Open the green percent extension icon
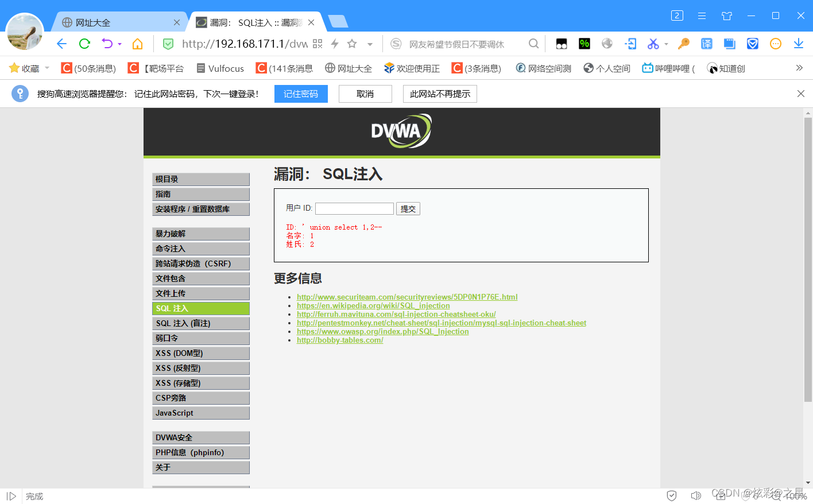 coord(584,44)
